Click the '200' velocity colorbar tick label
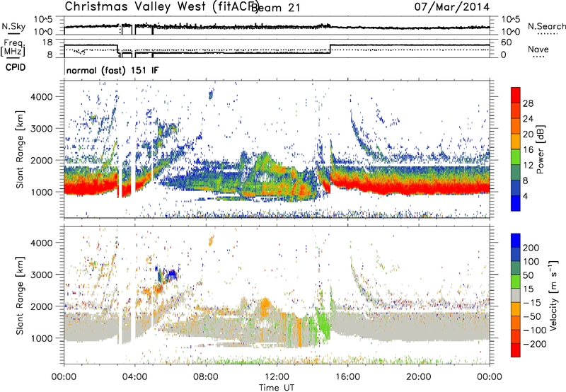 pyautogui.click(x=531, y=248)
